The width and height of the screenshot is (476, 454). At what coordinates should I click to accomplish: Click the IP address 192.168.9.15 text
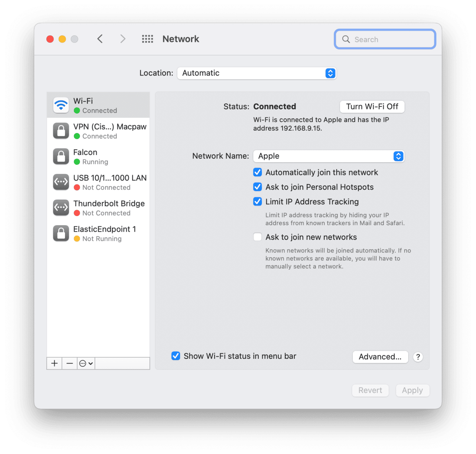point(301,128)
